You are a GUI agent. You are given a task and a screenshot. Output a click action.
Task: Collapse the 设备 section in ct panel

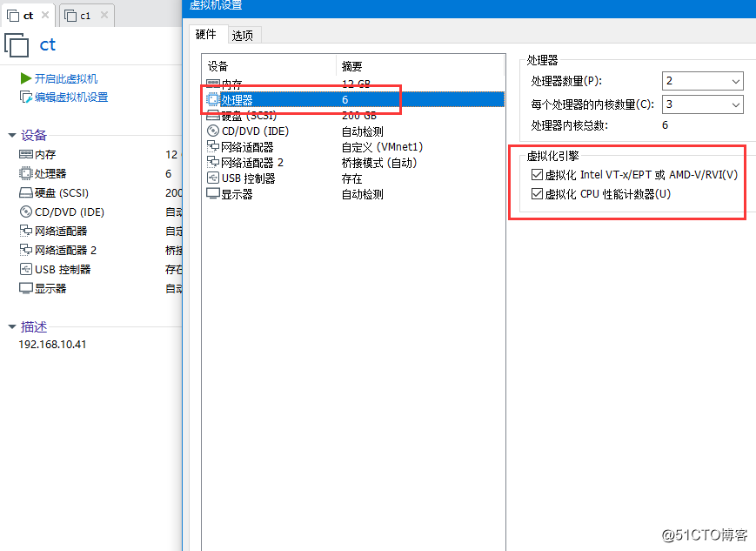(x=12, y=135)
